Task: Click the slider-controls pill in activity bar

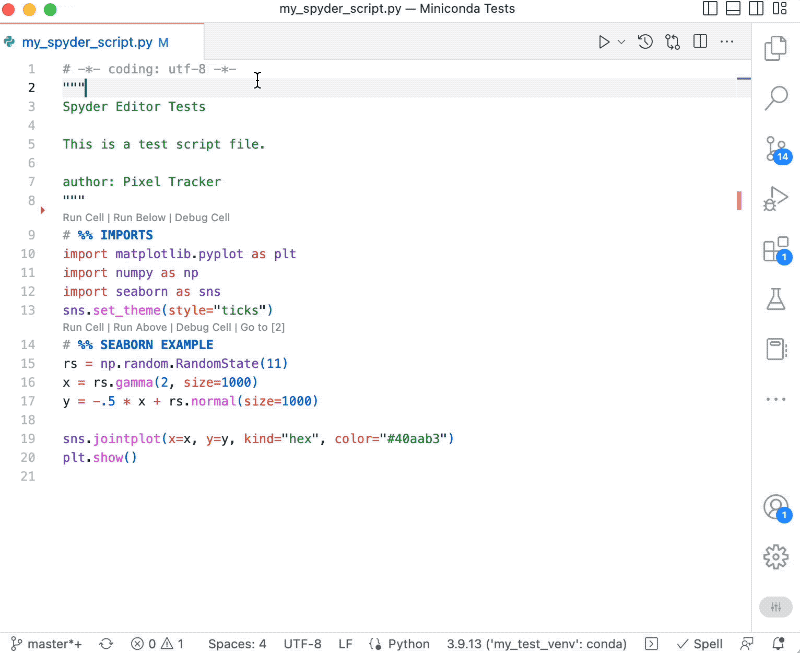Action: 776,607
